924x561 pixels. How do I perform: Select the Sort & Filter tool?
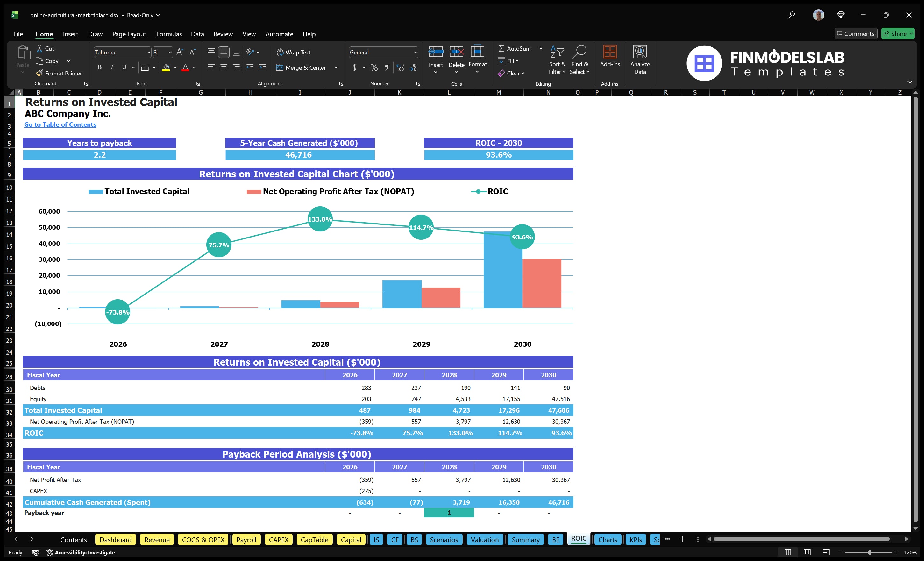(x=557, y=60)
